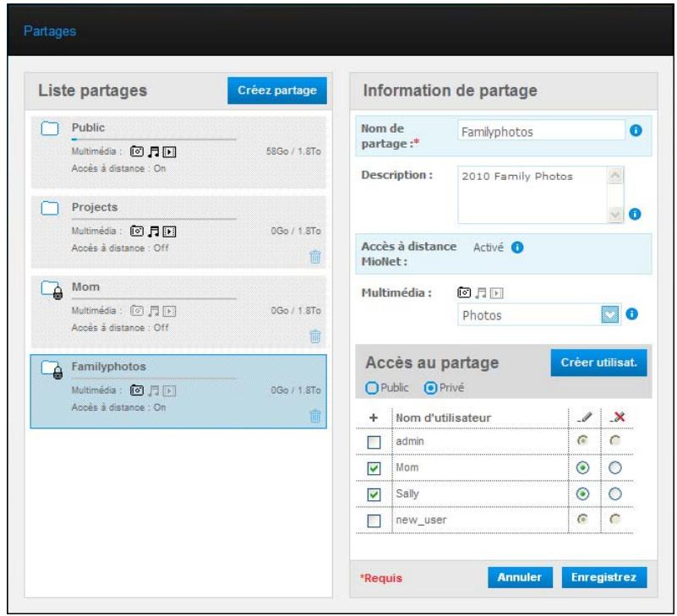677x616 pixels.
Task: Click the Enregistrez button
Action: pyautogui.click(x=604, y=577)
